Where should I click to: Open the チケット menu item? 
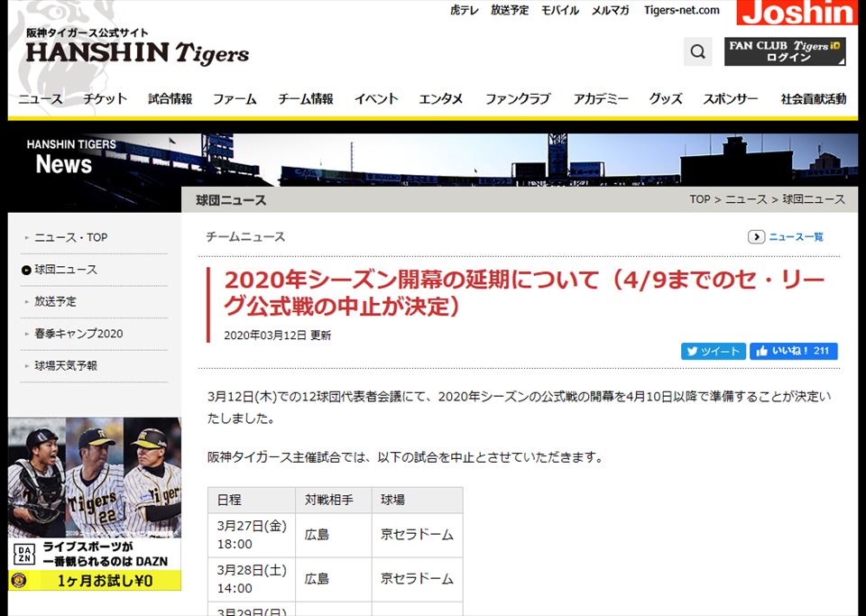(x=106, y=99)
